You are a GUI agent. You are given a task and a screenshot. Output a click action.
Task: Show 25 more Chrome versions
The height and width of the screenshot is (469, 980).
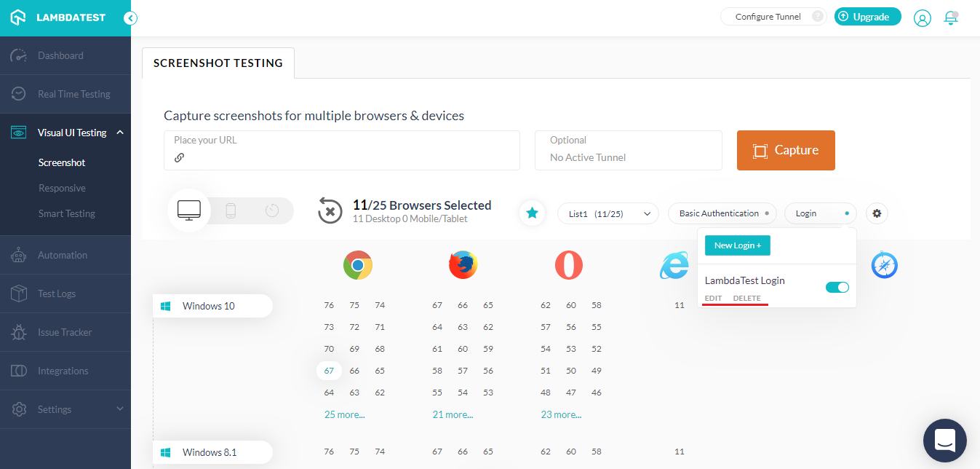tap(344, 414)
